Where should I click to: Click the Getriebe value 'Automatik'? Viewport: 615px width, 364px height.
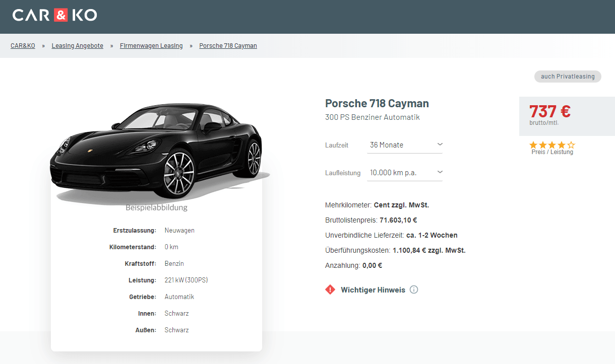[x=179, y=297]
